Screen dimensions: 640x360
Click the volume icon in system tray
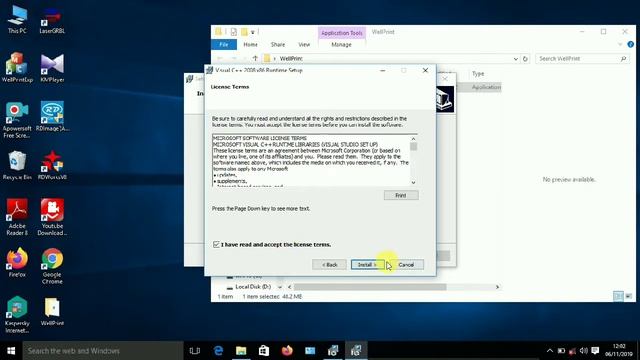click(584, 351)
